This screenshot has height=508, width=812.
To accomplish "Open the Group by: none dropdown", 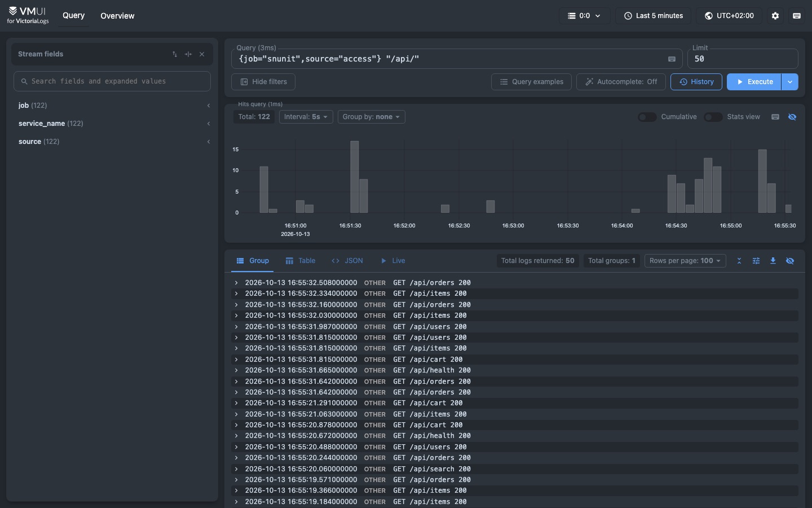I will click(x=372, y=117).
